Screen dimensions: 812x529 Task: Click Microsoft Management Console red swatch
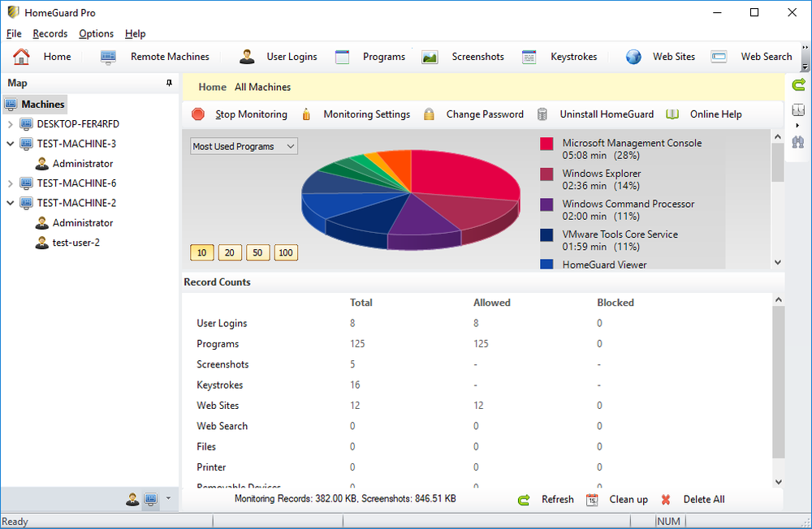(x=546, y=144)
